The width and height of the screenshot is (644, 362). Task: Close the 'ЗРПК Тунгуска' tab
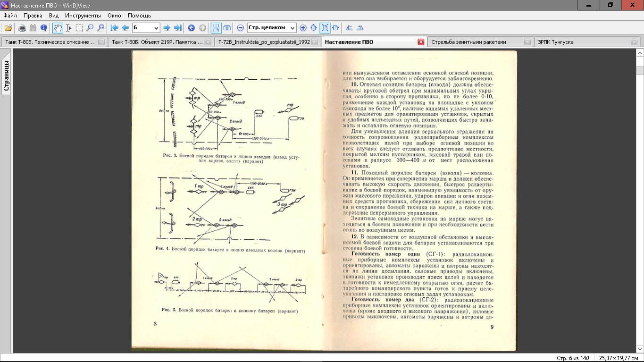click(x=634, y=42)
